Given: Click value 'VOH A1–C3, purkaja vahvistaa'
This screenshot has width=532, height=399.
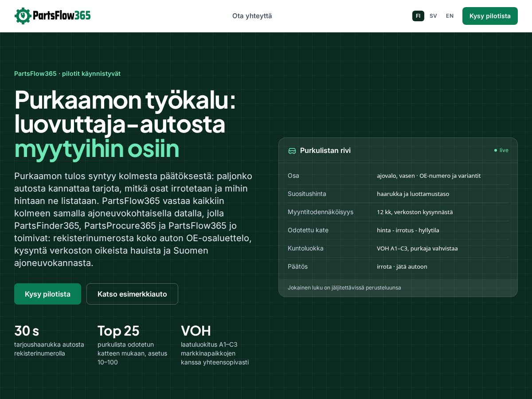Looking at the screenshot, I should [417, 248].
